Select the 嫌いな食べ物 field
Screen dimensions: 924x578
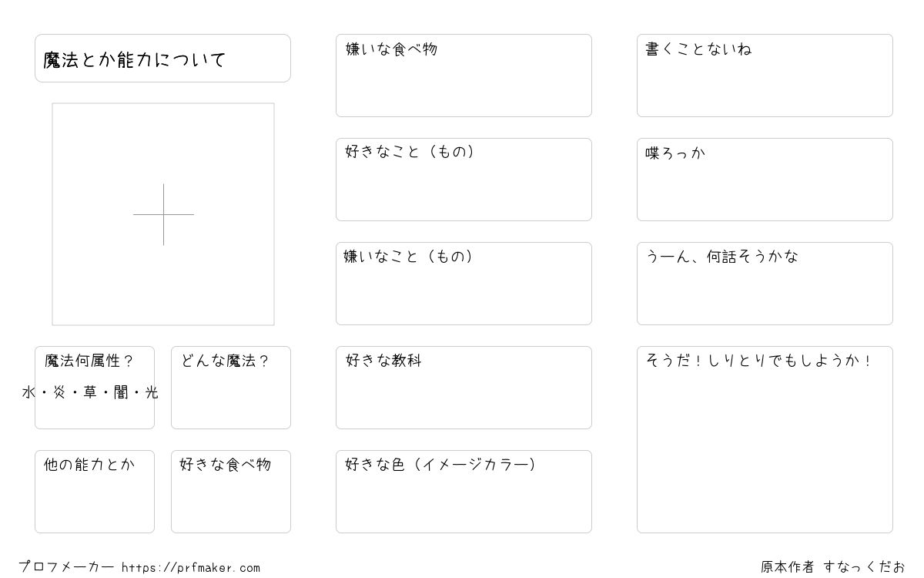tap(464, 76)
